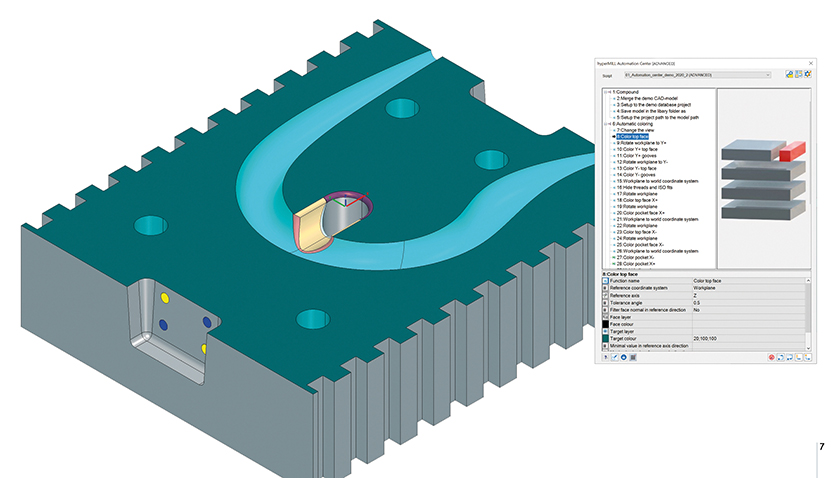Click the middle icon beside Script dropdown
The height and width of the screenshot is (478, 840).
796,74
